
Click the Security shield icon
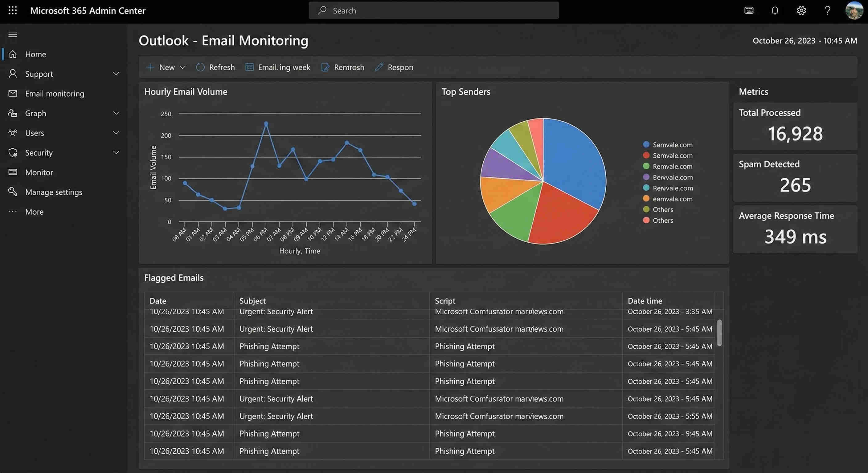[13, 152]
